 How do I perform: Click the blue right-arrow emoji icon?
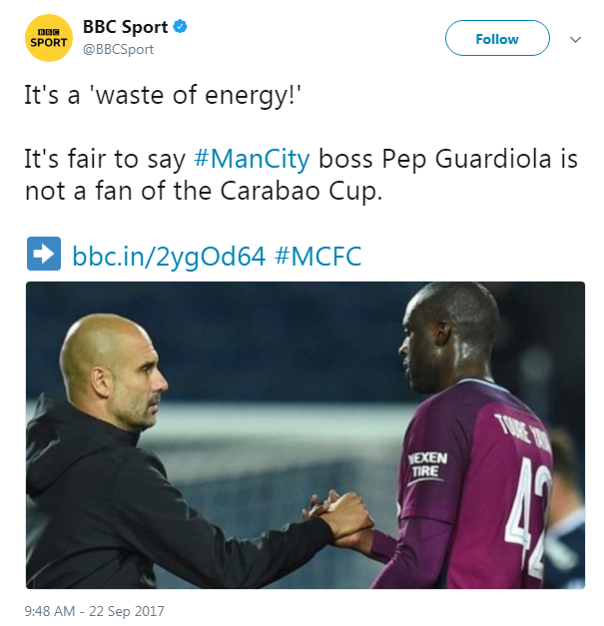pyautogui.click(x=44, y=254)
